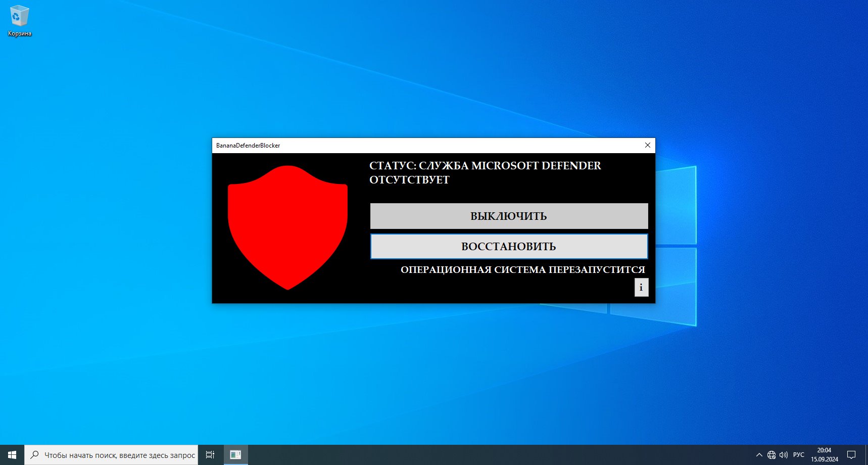Open the Windows Start menu
Viewport: 868px width, 465px height.
click(x=12, y=455)
